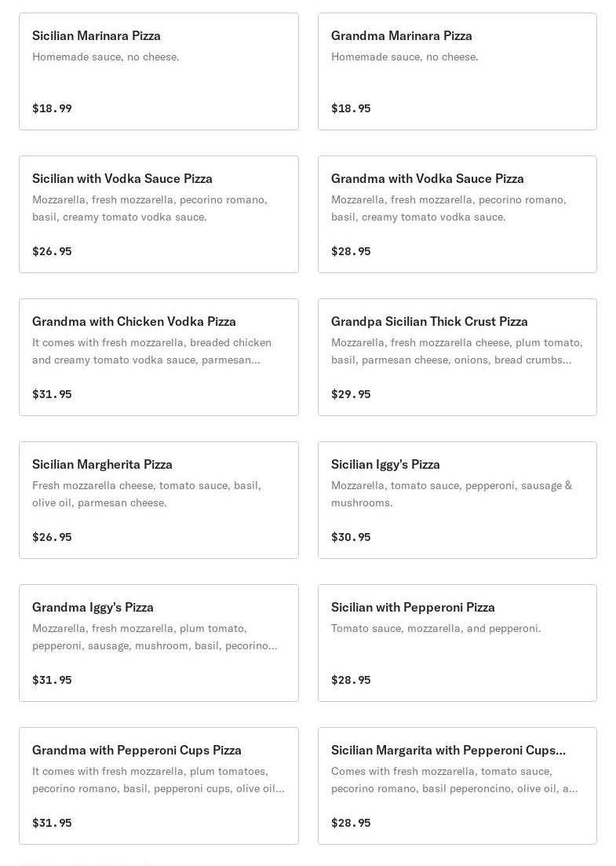Open Grandma with Vodka Sauce Pizza

click(457, 214)
